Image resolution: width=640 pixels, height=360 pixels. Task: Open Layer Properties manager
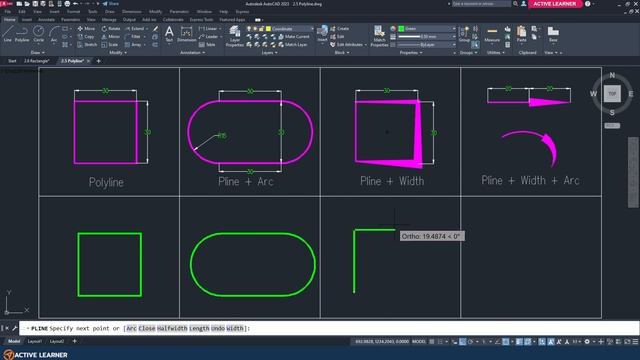coord(235,36)
